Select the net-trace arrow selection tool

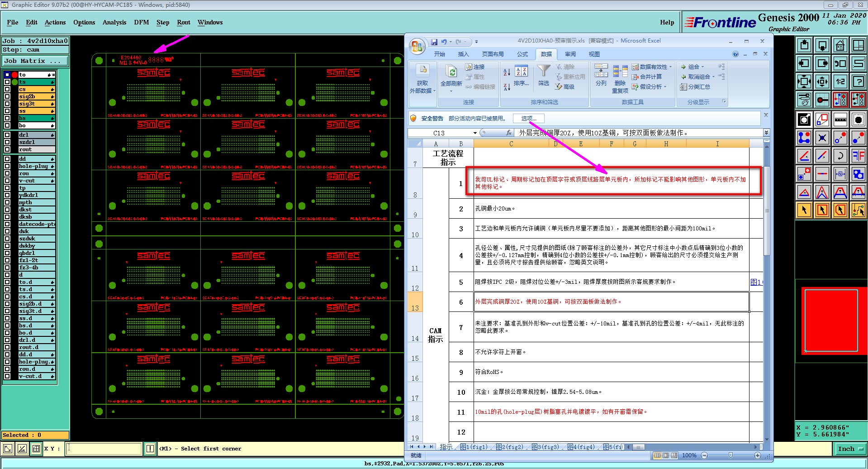(x=858, y=210)
